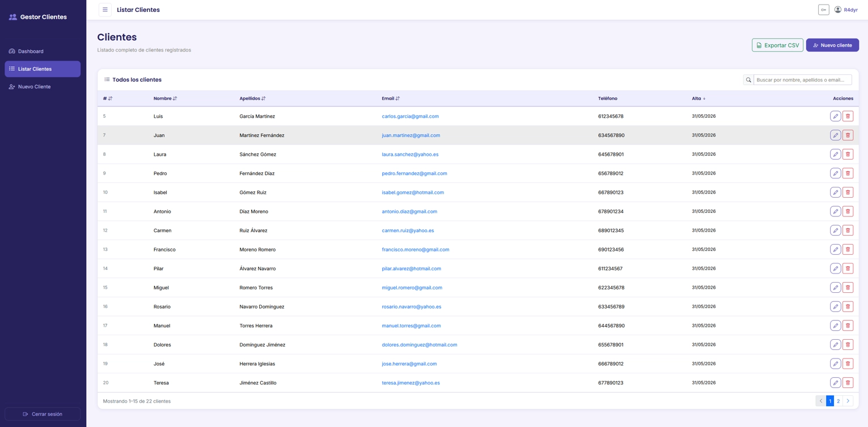Click previous page arrow
The height and width of the screenshot is (427, 868).
click(x=821, y=401)
